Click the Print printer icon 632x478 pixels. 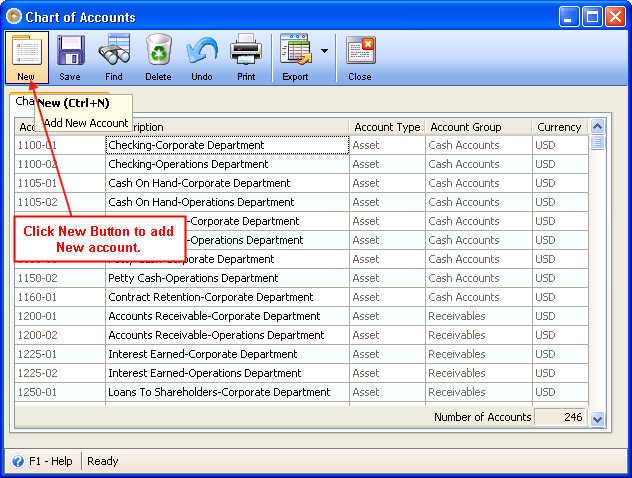pos(246,50)
